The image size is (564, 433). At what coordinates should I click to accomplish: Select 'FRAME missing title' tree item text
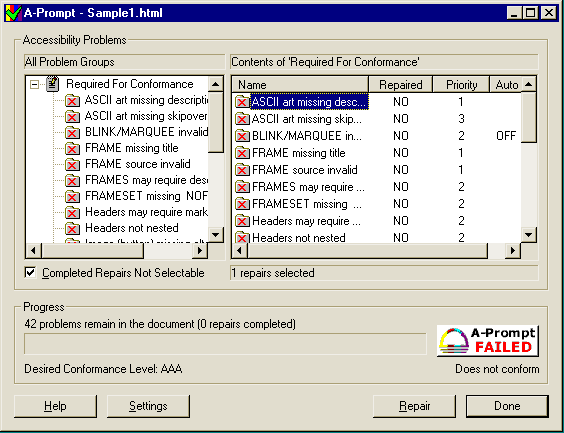(x=132, y=148)
